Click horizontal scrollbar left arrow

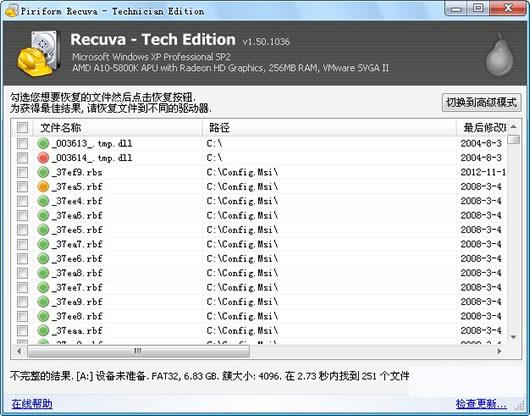click(x=19, y=351)
